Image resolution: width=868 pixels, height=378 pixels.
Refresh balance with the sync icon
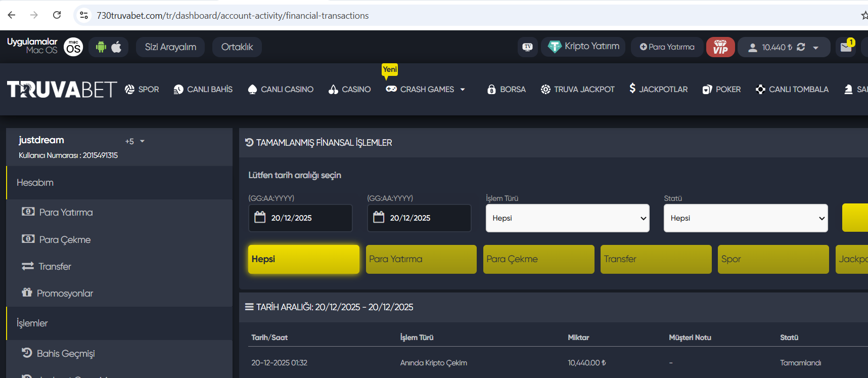tap(801, 47)
